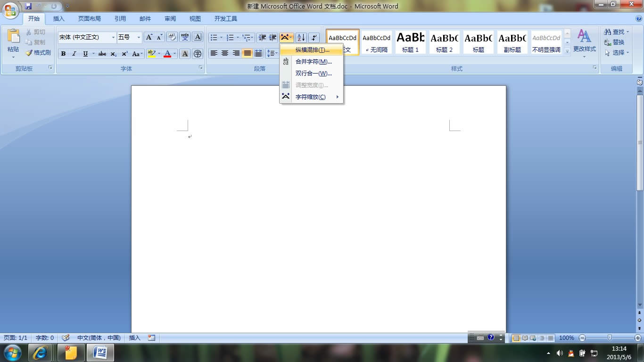
Task: Select 双行合一 from the open menu
Action: pyautogui.click(x=313, y=73)
